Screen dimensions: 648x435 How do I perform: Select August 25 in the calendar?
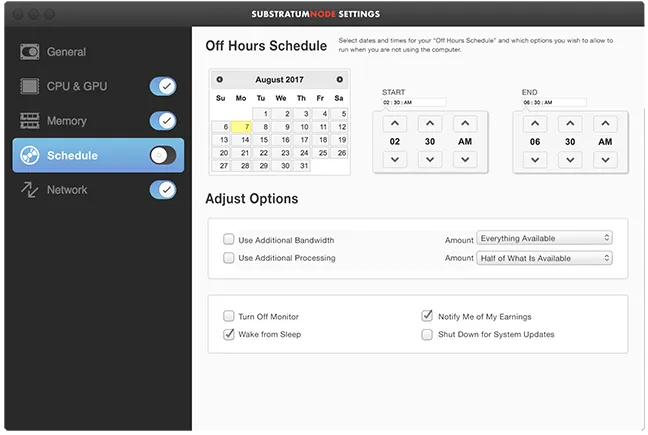pyautogui.click(x=320, y=153)
